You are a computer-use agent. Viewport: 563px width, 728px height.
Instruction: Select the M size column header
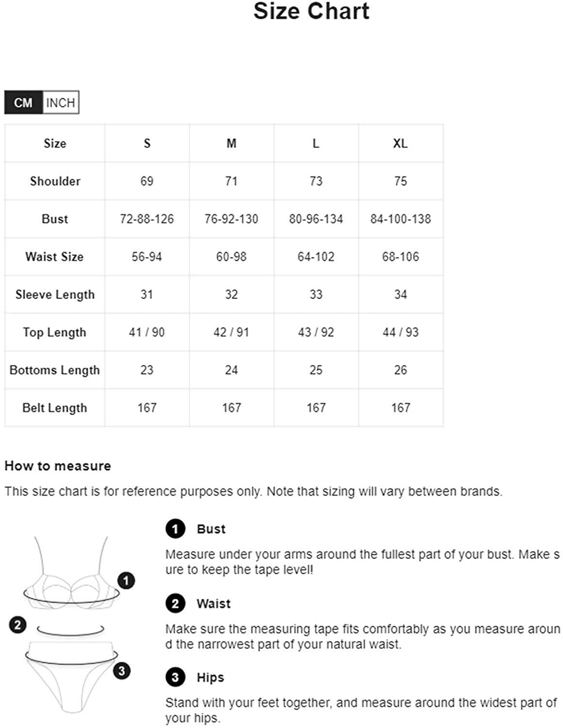point(232,143)
